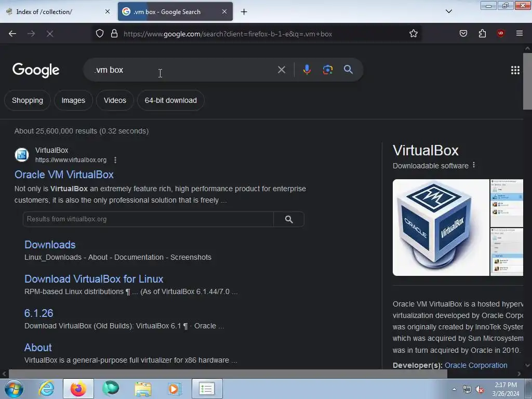Start Google voice search microphone
532x399 pixels.
tap(307, 70)
